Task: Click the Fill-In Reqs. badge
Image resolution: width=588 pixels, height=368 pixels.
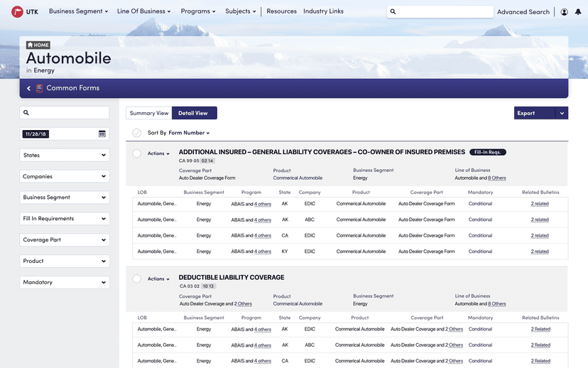Action: pos(487,152)
